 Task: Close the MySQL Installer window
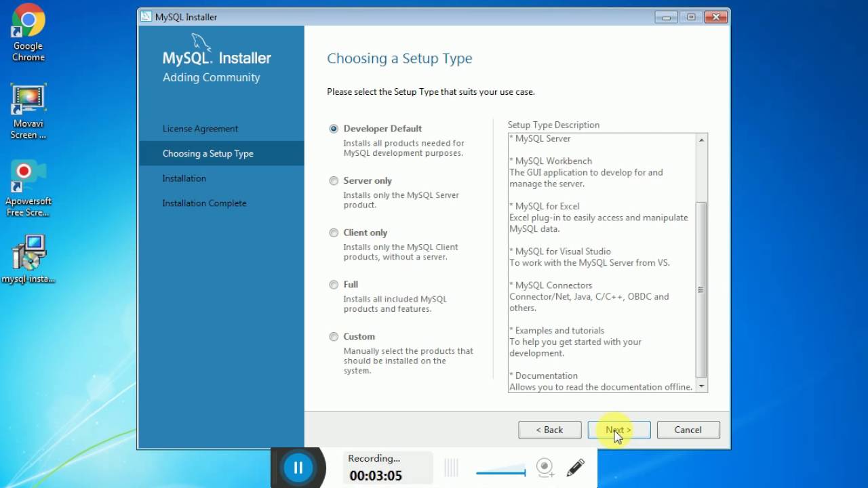715,17
